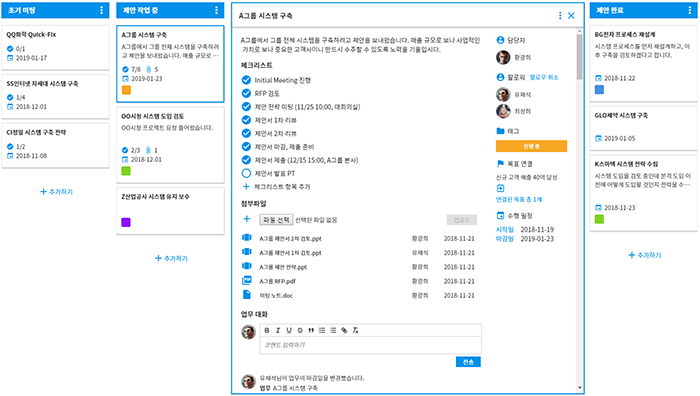Open 연결된 목표 총 1개 link
Screen dimensions: 700x396
519,200
